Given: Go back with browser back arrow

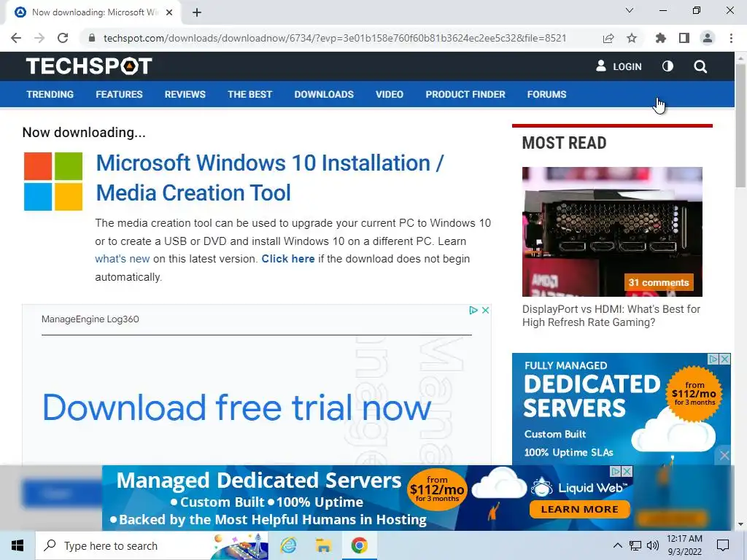Looking at the screenshot, I should coord(16,38).
